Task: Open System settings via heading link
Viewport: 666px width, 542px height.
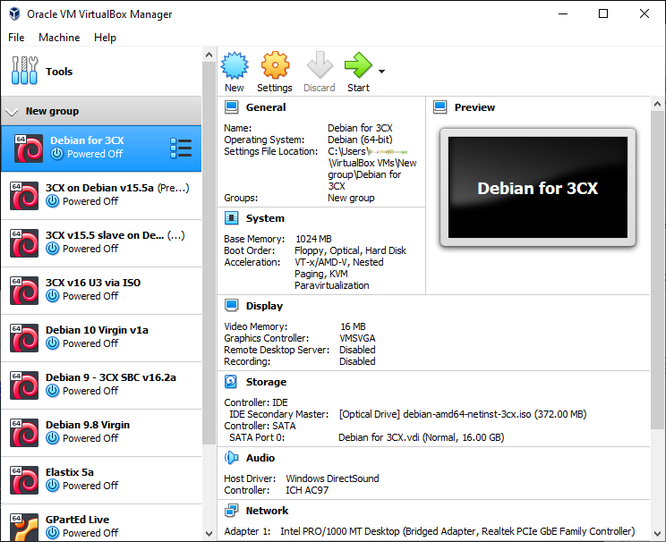Action: pyautogui.click(x=265, y=218)
